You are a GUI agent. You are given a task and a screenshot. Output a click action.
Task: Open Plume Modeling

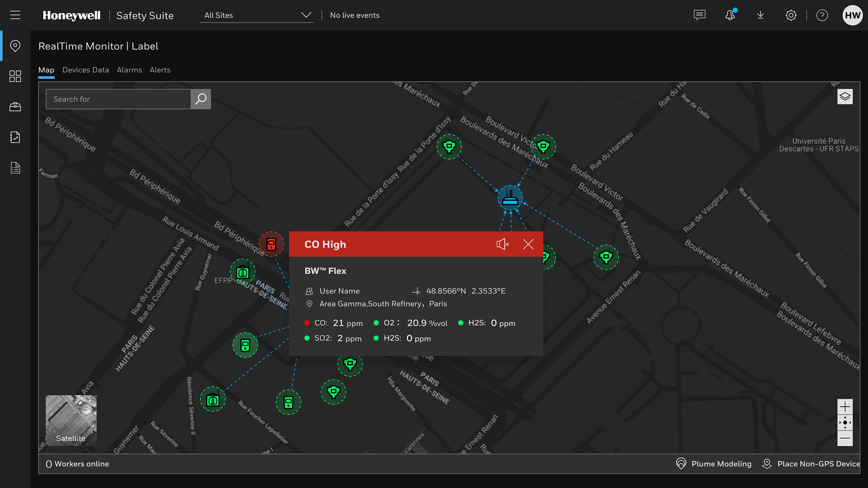pos(713,464)
